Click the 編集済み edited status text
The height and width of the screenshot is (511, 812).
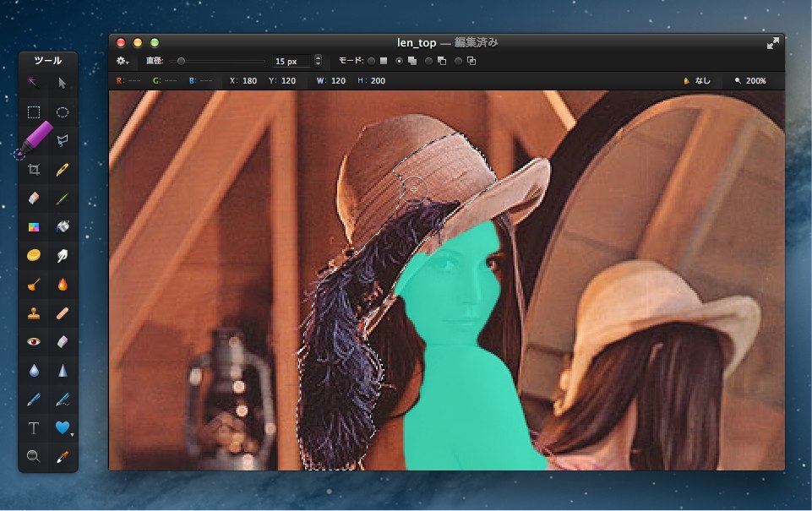477,42
